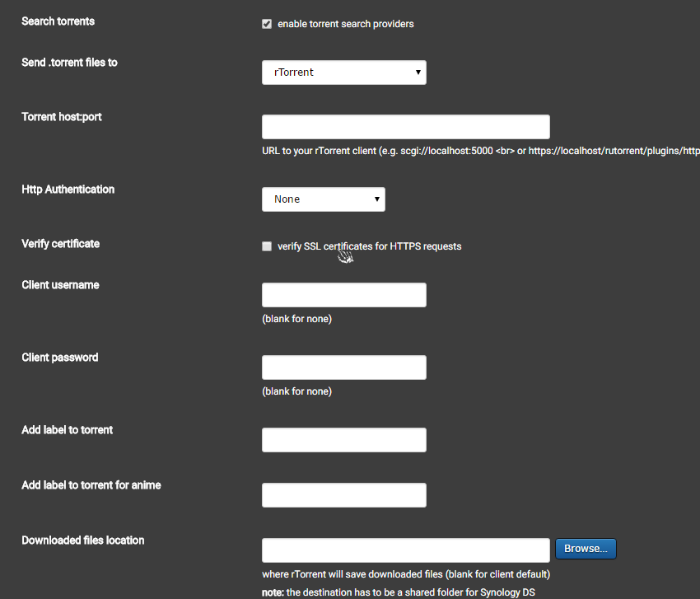The height and width of the screenshot is (599, 700).
Task: Click the rTorrent dropdown arrow
Action: pos(418,73)
